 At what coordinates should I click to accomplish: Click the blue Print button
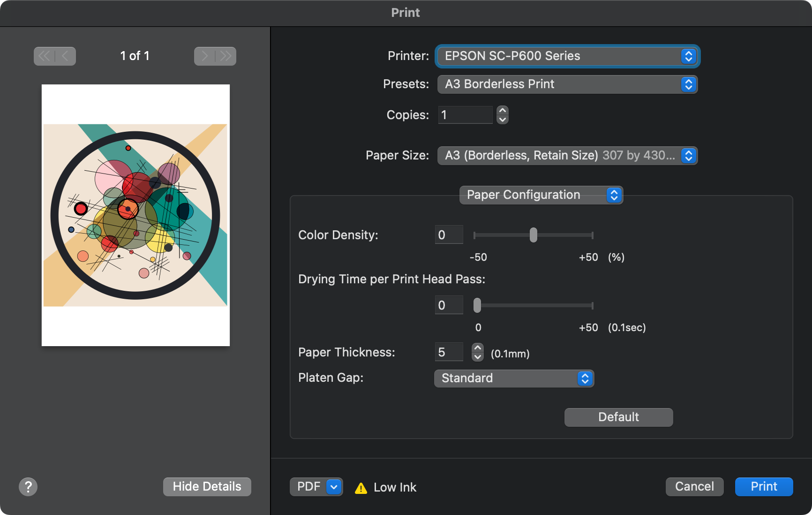[x=764, y=487]
